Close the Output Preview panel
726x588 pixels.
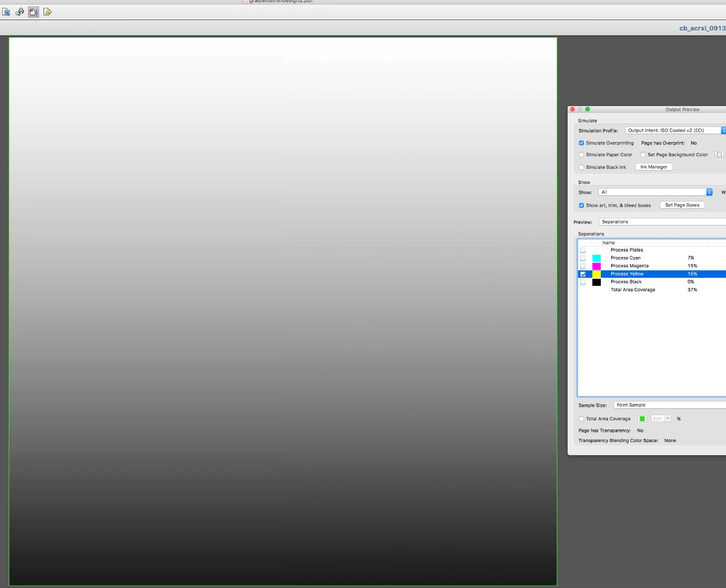click(573, 109)
